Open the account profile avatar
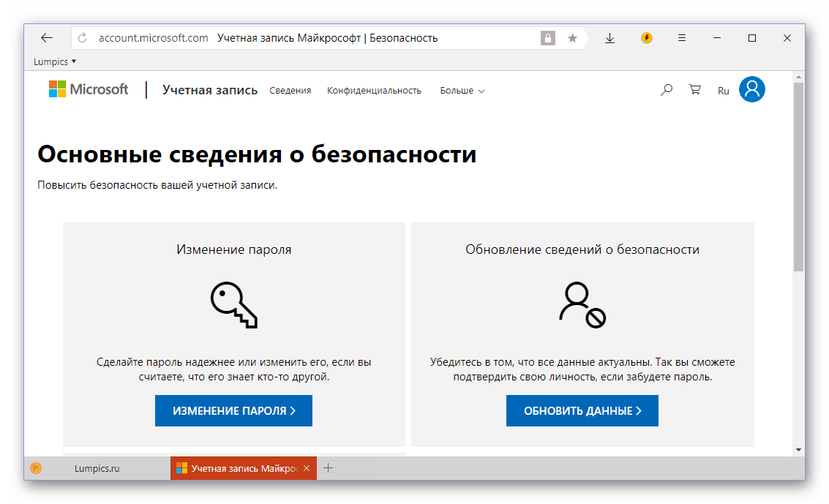Screen dimensions: 829x504 pyautogui.click(x=751, y=90)
